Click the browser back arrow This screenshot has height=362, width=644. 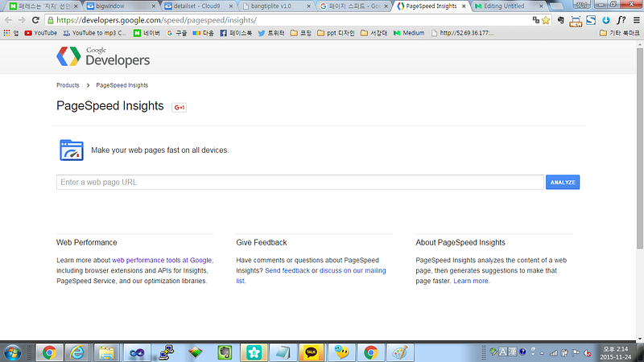pyautogui.click(x=8, y=20)
